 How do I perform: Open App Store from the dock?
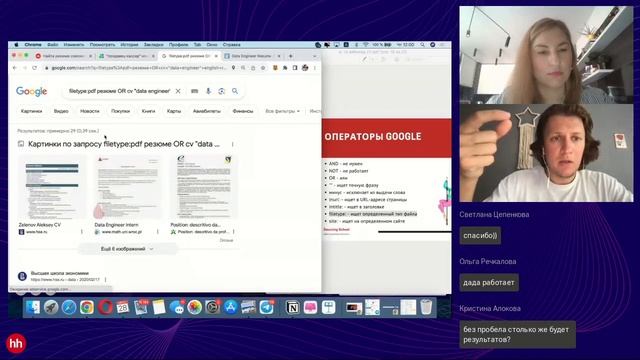pos(230,307)
